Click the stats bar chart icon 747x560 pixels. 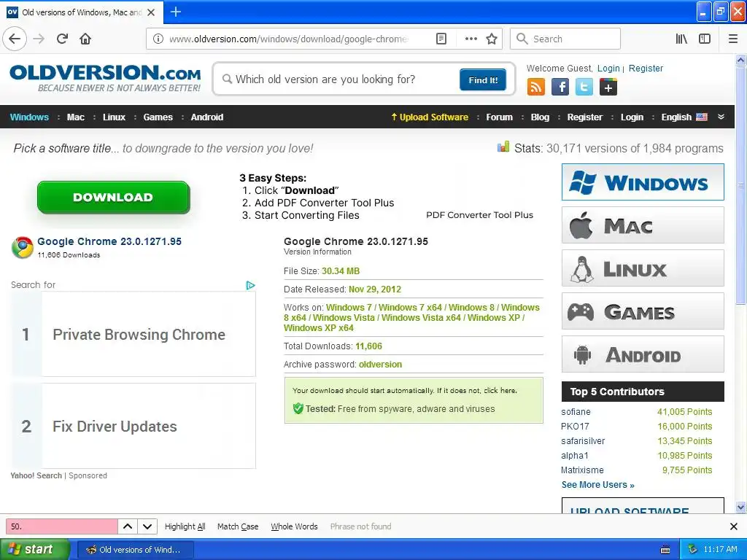[x=503, y=147]
